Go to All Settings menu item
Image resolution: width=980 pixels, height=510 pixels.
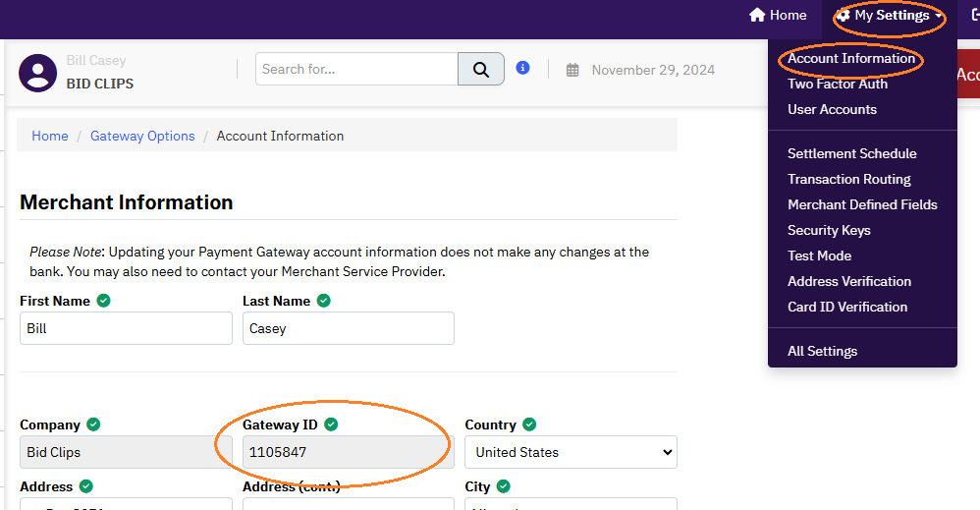822,351
